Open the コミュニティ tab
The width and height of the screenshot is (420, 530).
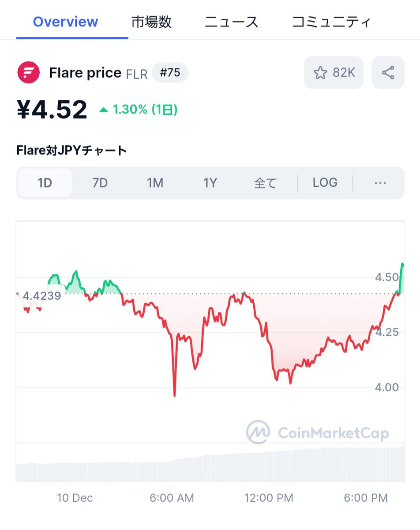click(x=331, y=22)
